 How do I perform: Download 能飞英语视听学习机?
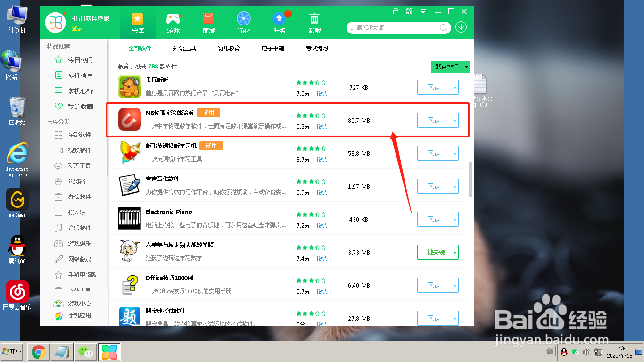click(434, 153)
